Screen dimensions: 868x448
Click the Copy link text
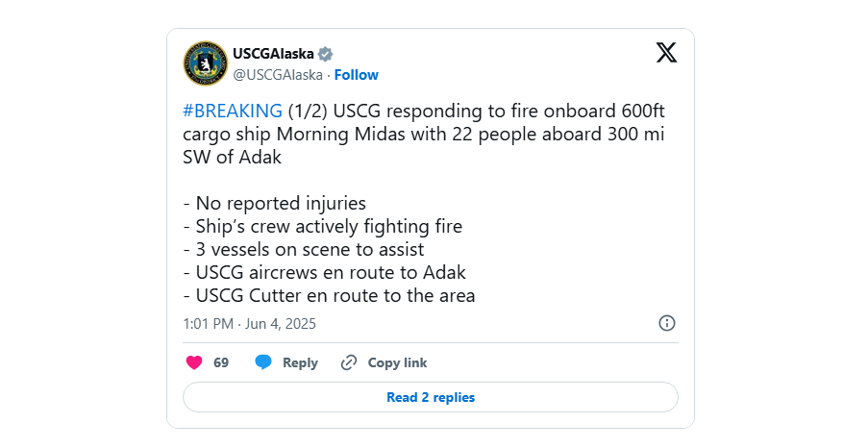point(397,362)
